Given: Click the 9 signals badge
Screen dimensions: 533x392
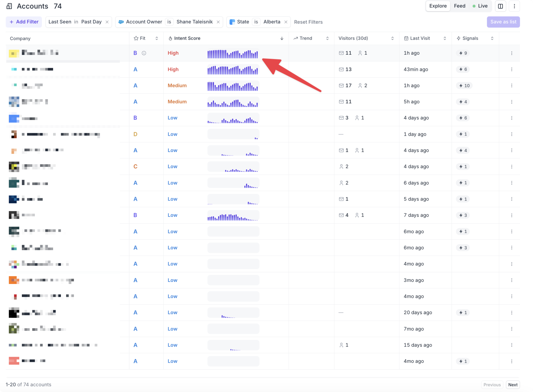Looking at the screenshot, I should pos(463,53).
